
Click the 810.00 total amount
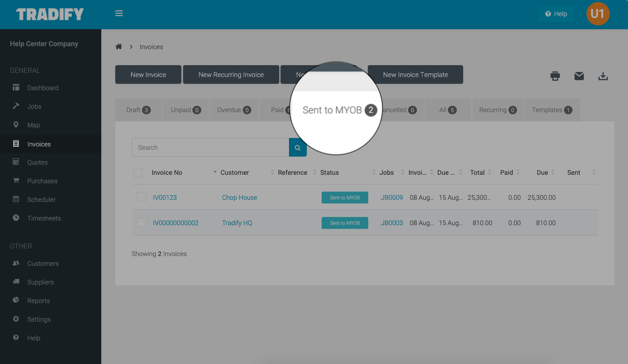click(x=482, y=223)
